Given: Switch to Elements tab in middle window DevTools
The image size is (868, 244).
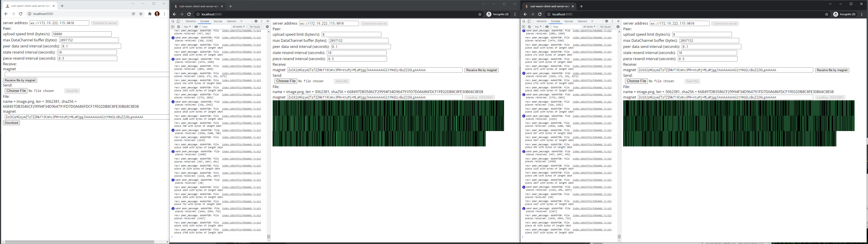Looking at the screenshot, I should point(191,21).
